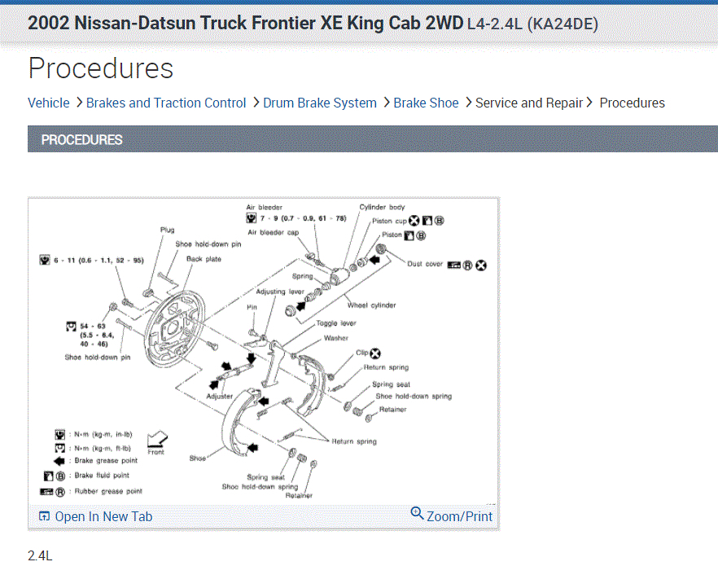Click the drum brake exploded diagram image
This screenshot has width=718, height=588.
[263, 350]
